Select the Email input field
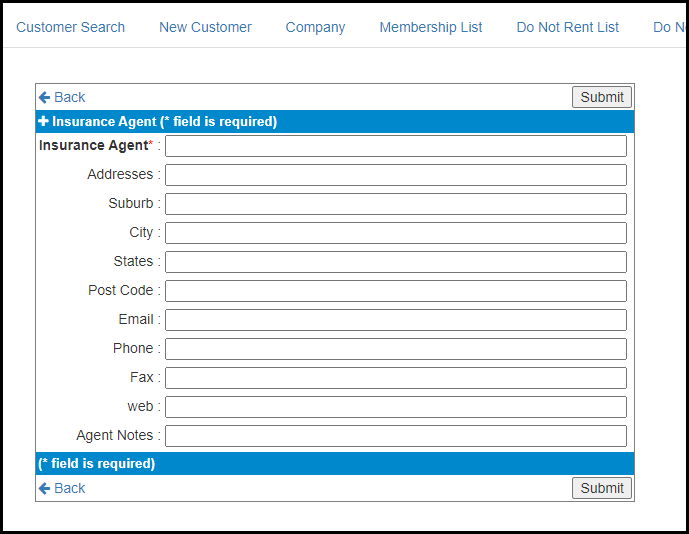Screen dimensions: 689x534 396,320
